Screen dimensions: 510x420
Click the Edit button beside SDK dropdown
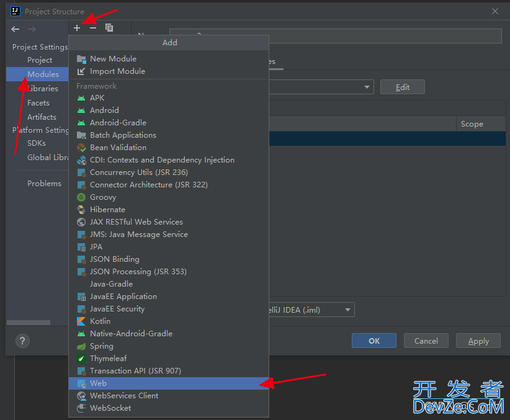click(403, 87)
